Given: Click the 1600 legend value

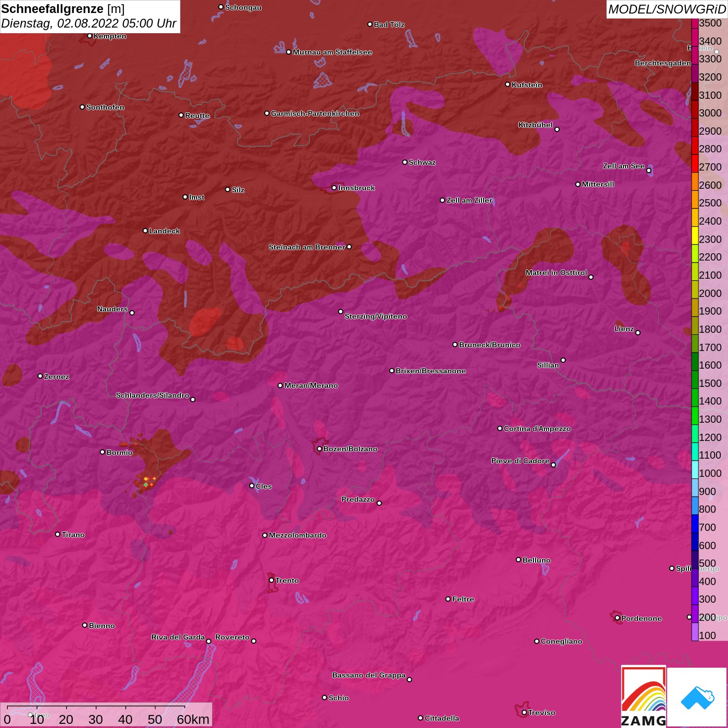Looking at the screenshot, I should coord(710,365).
